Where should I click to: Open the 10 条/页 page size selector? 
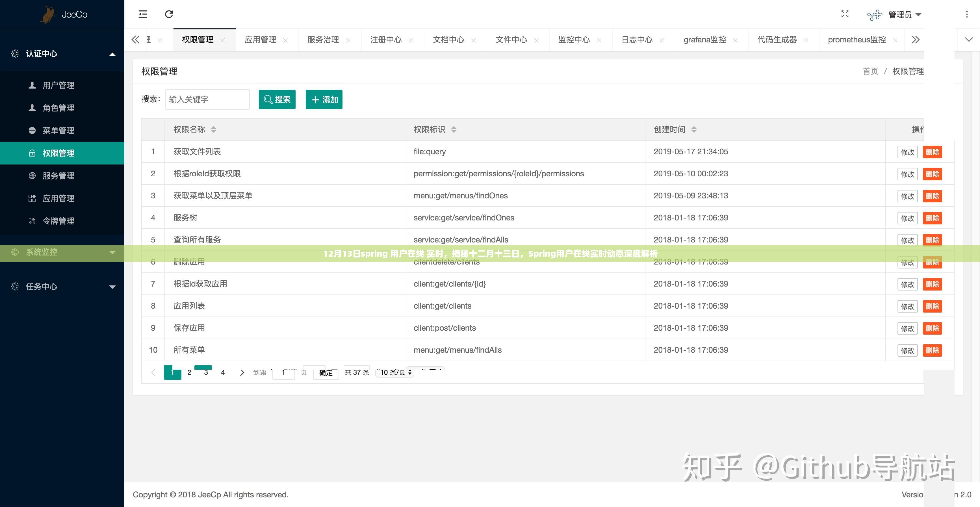395,372
